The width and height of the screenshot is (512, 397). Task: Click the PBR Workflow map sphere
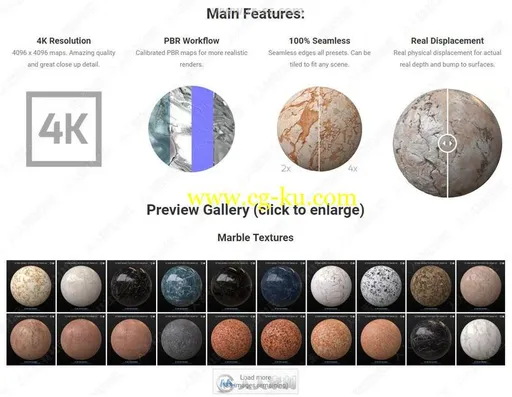click(x=191, y=129)
